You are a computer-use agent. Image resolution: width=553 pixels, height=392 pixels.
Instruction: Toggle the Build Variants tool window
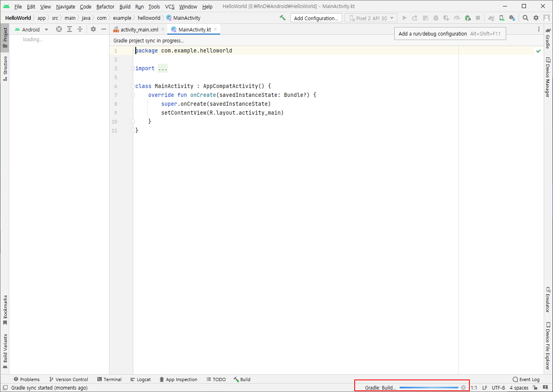coord(5,351)
